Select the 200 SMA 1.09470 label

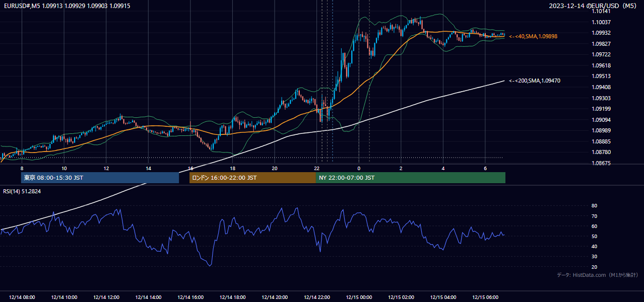(535, 81)
